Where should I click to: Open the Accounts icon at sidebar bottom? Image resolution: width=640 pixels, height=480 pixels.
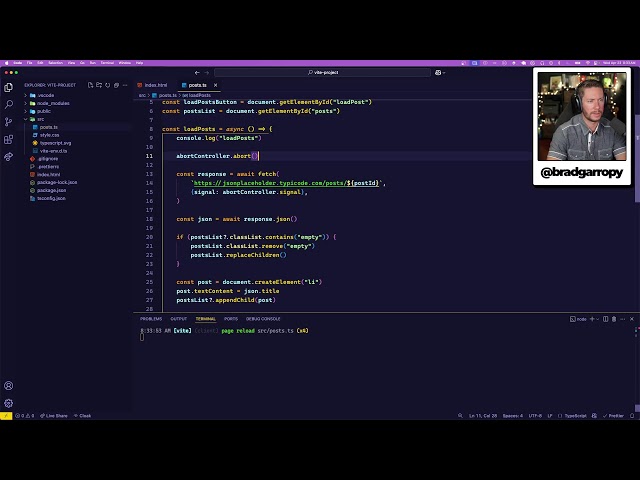click(8, 386)
